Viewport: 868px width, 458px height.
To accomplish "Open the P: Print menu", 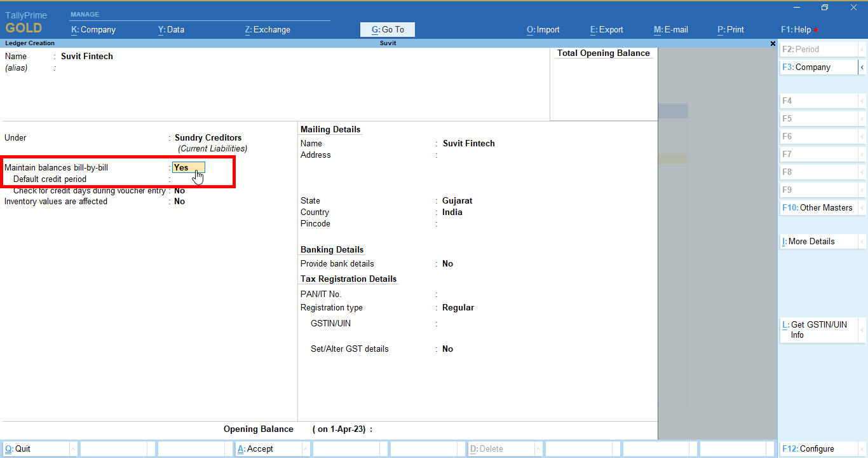I will (x=731, y=29).
